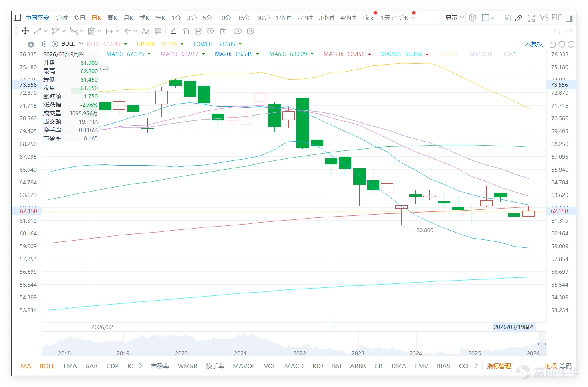
Task: Zoom in chart with plus circle icon
Action: tap(571, 44)
